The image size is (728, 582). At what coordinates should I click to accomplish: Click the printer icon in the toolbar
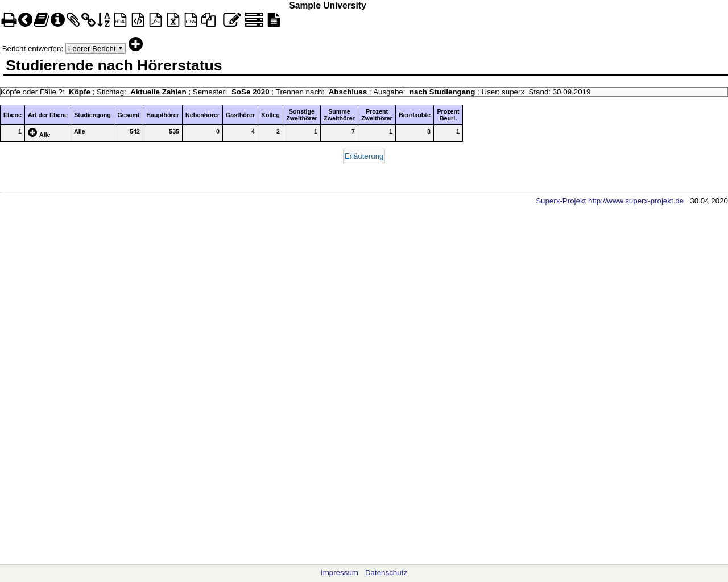(9, 20)
